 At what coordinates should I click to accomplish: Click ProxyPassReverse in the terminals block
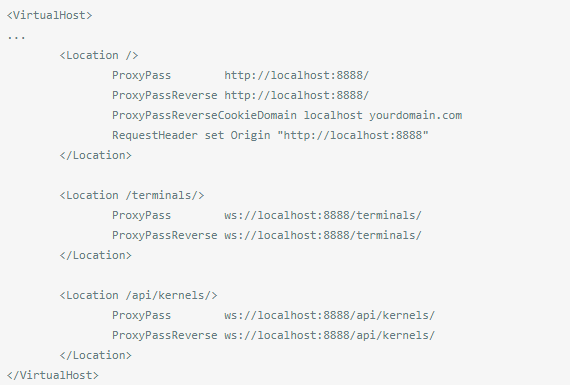tap(165, 235)
